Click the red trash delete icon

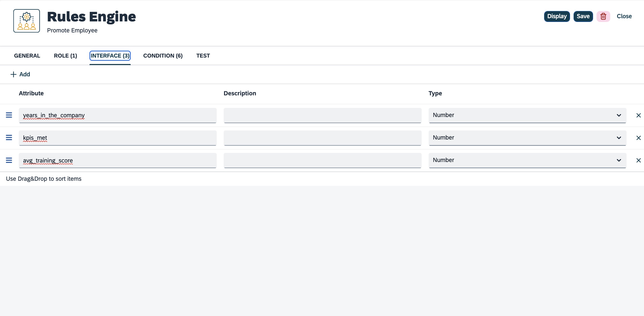[603, 16]
